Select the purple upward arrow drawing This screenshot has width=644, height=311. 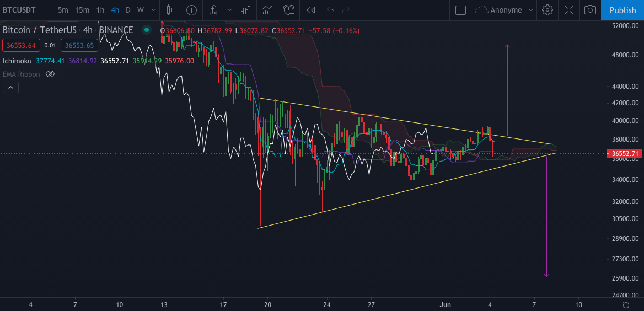click(507, 89)
